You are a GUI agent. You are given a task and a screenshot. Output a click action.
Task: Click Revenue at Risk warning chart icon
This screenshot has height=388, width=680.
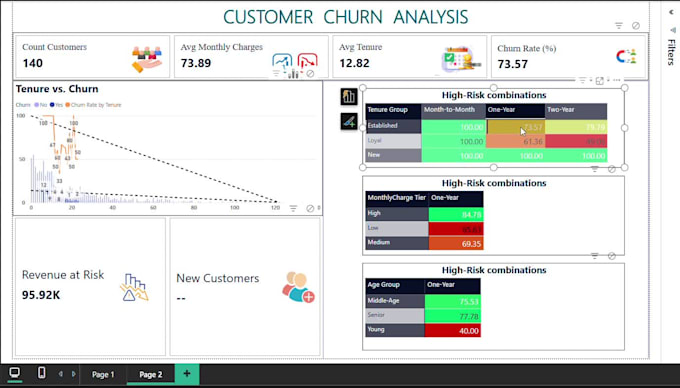pos(134,287)
